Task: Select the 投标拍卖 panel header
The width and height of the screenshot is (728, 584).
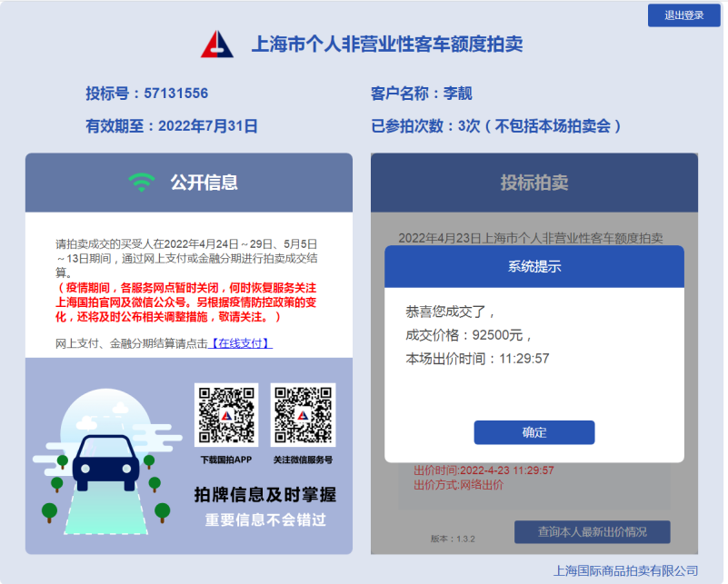Action: 534,183
